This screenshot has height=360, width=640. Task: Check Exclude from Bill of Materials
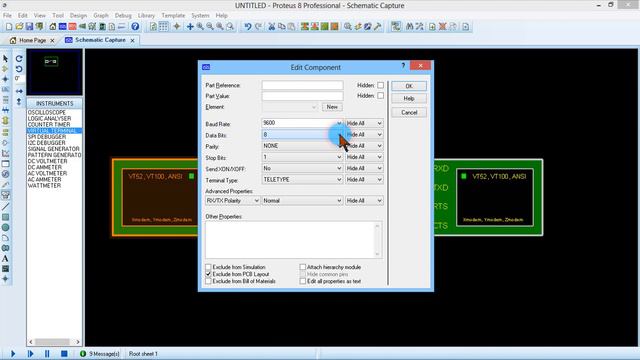pyautogui.click(x=208, y=281)
